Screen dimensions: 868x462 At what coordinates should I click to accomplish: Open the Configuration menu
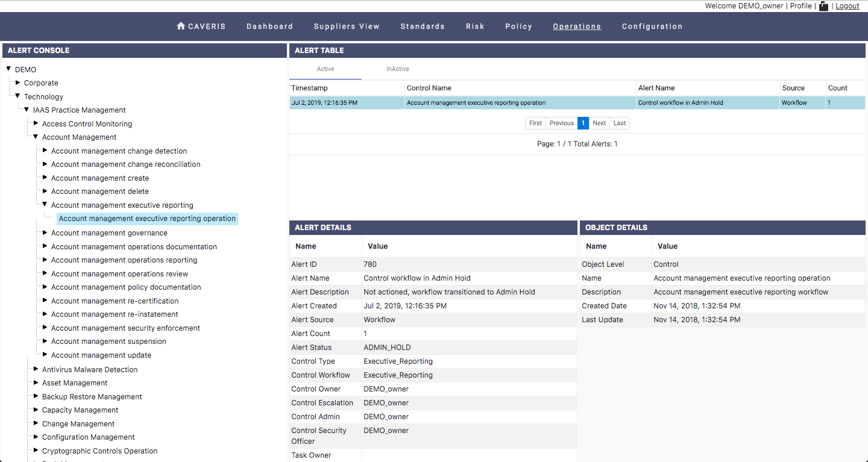coord(652,27)
